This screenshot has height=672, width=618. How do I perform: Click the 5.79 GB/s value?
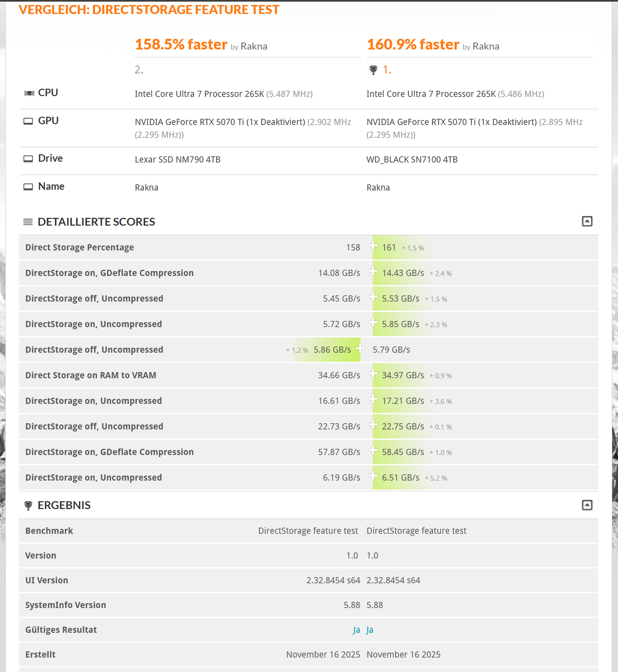[x=391, y=350]
